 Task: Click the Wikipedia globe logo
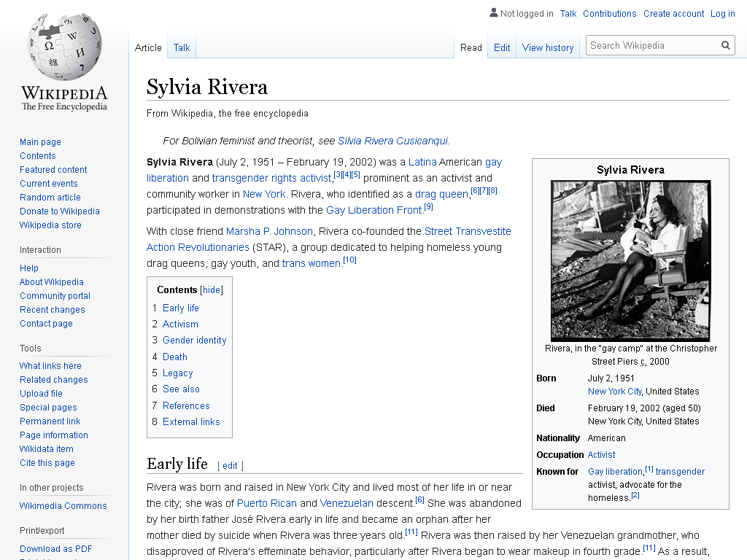pyautogui.click(x=64, y=47)
